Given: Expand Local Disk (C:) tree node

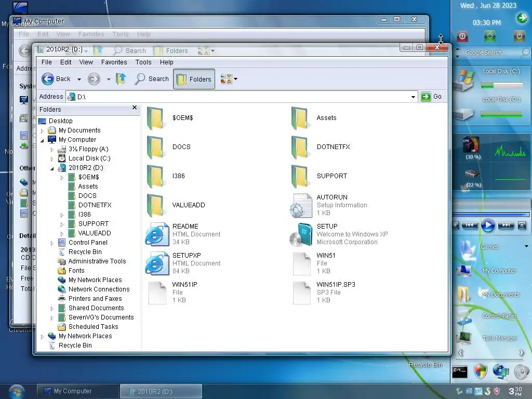Looking at the screenshot, I should coord(52,159).
